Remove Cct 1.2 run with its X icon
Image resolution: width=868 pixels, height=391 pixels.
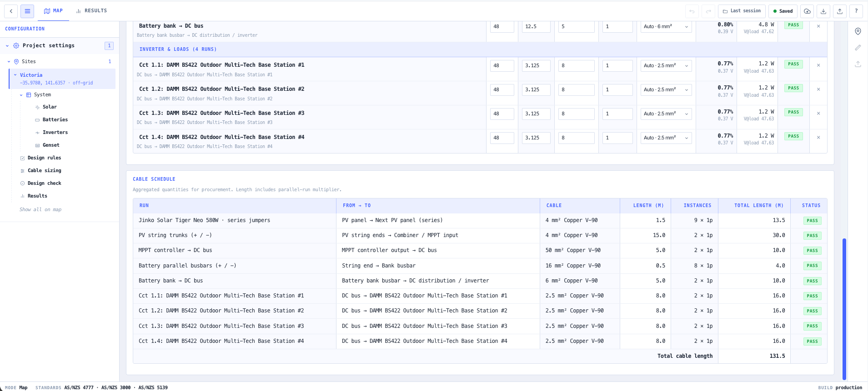(x=818, y=89)
